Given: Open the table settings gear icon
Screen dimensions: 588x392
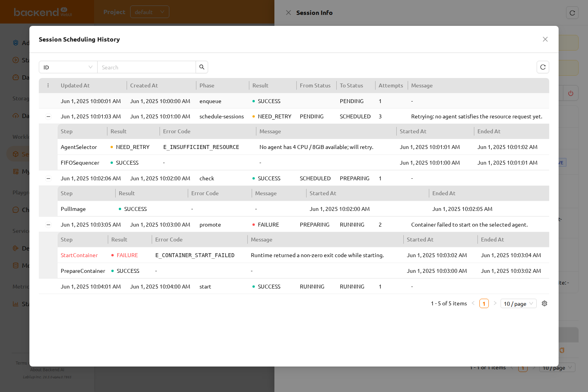Looking at the screenshot, I should click(x=544, y=303).
